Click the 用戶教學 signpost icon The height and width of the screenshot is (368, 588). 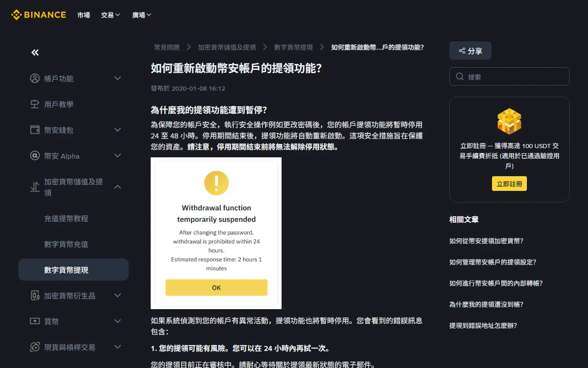tap(35, 104)
